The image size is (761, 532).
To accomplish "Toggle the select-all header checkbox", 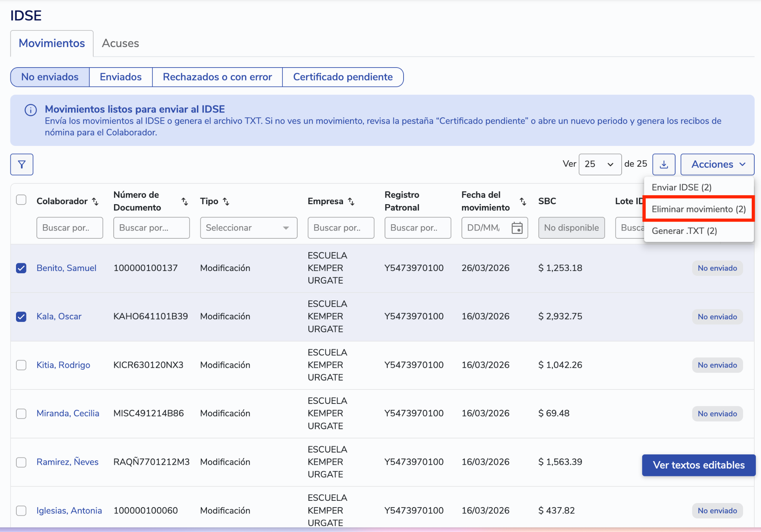I will (21, 200).
